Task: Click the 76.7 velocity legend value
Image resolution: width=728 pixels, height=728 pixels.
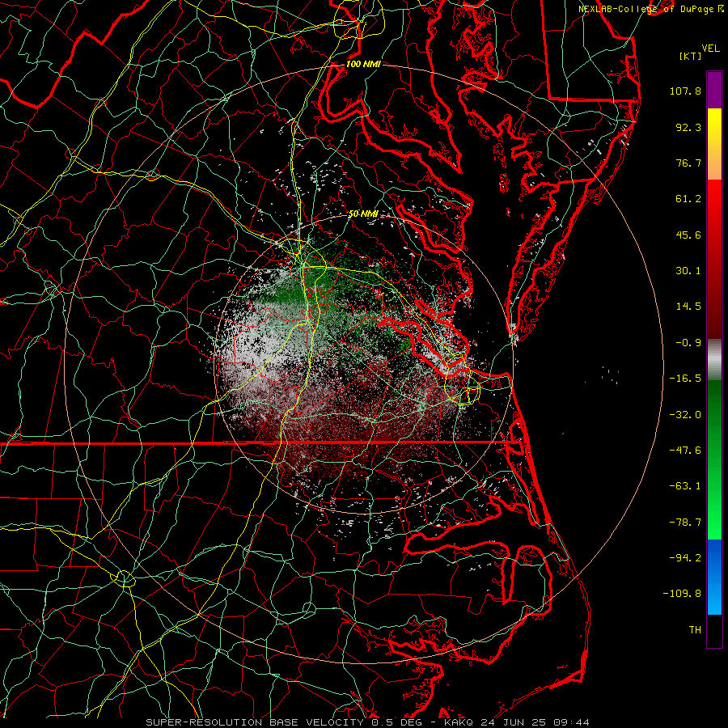Action: 688,163
